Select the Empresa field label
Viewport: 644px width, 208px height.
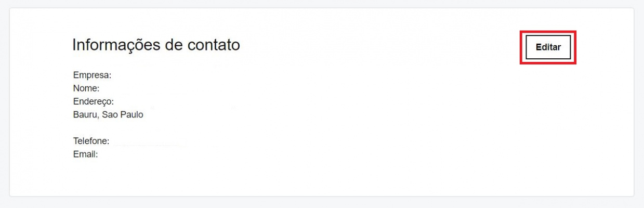tap(92, 75)
